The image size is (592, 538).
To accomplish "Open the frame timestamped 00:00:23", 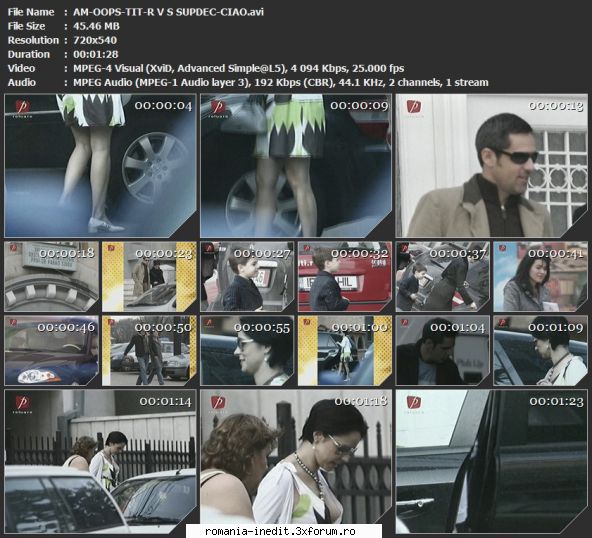I will [149, 277].
